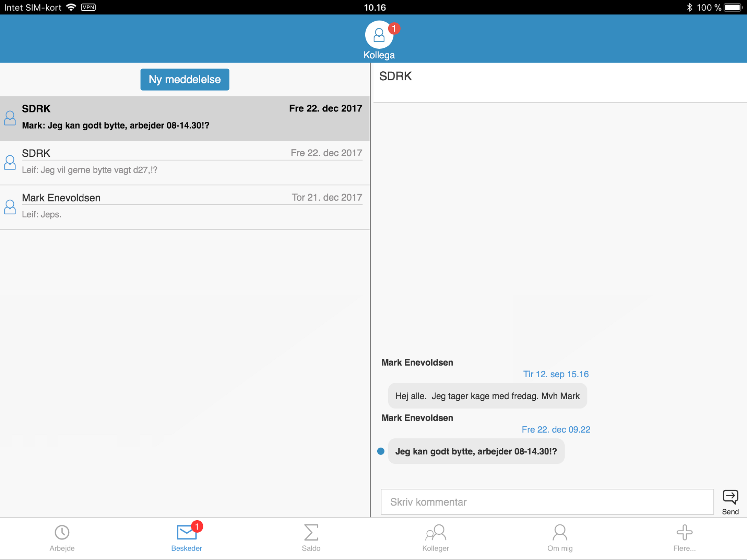Click avatar icon of Mark's SDRK message
The height and width of the screenshot is (560, 747).
click(10, 118)
